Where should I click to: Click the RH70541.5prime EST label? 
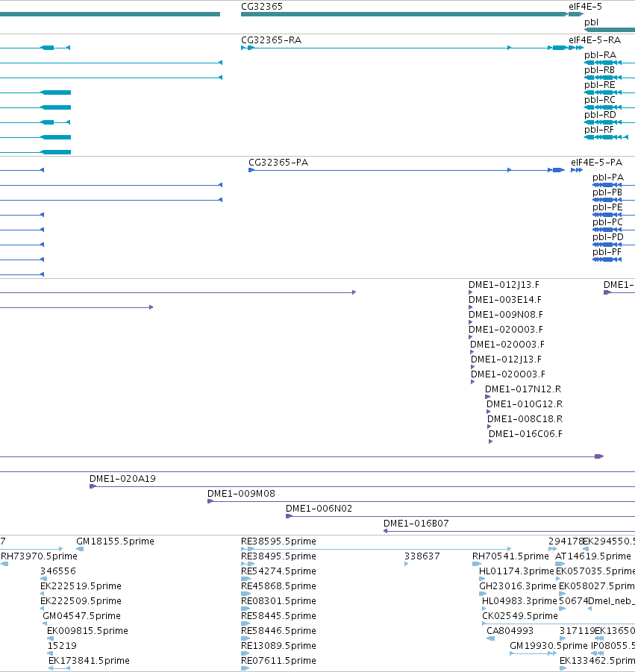(510, 556)
